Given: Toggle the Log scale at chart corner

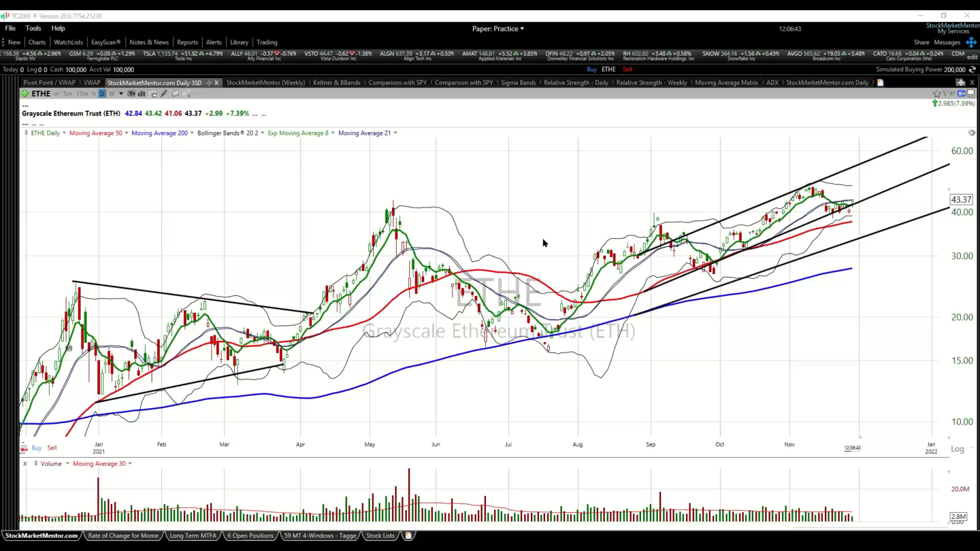Looking at the screenshot, I should (x=957, y=449).
